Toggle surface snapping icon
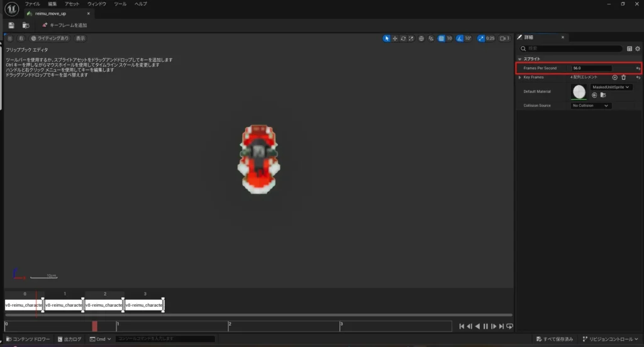 [x=431, y=38]
